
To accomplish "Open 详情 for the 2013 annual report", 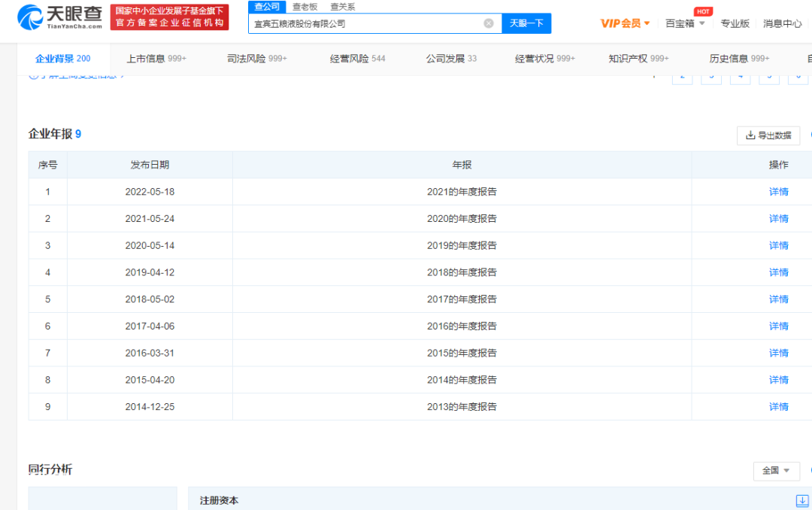I will (x=778, y=408).
